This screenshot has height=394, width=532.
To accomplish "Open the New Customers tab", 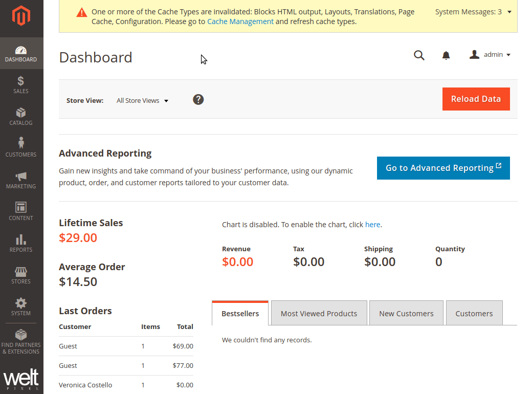I will coord(406,313).
